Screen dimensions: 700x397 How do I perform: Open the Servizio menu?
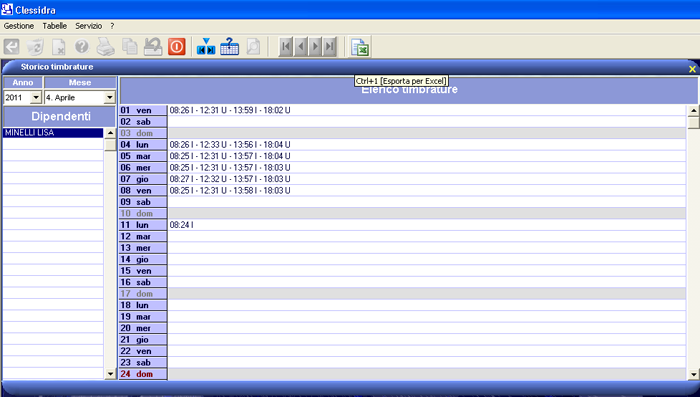pos(88,26)
